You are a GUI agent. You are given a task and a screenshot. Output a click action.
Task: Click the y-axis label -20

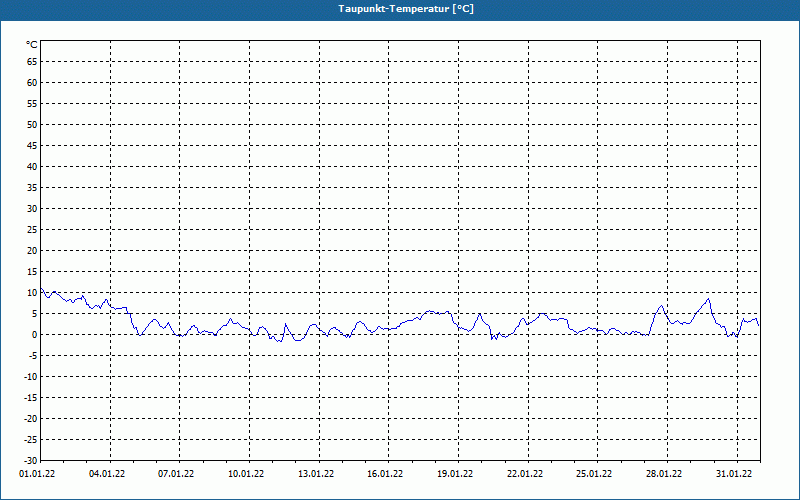(x=30, y=418)
